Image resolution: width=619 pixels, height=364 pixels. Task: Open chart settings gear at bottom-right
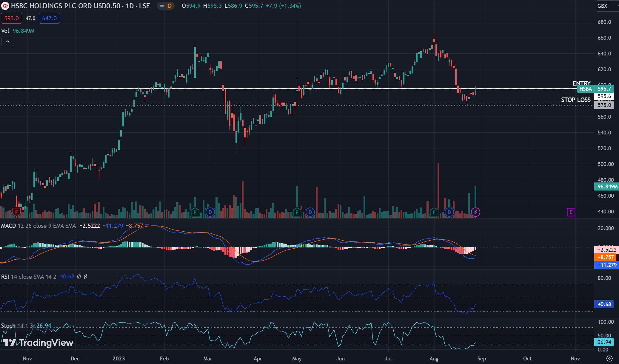(609, 358)
